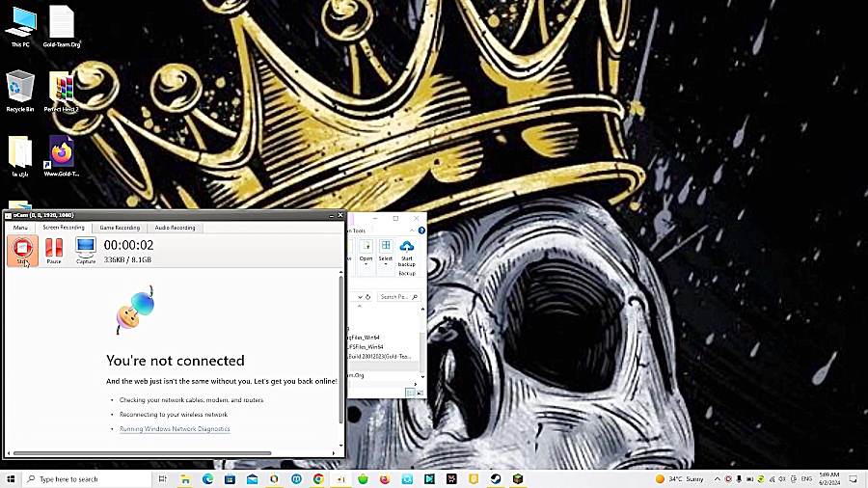Open the notification center
The height and width of the screenshot is (488, 868).
coord(854,479)
